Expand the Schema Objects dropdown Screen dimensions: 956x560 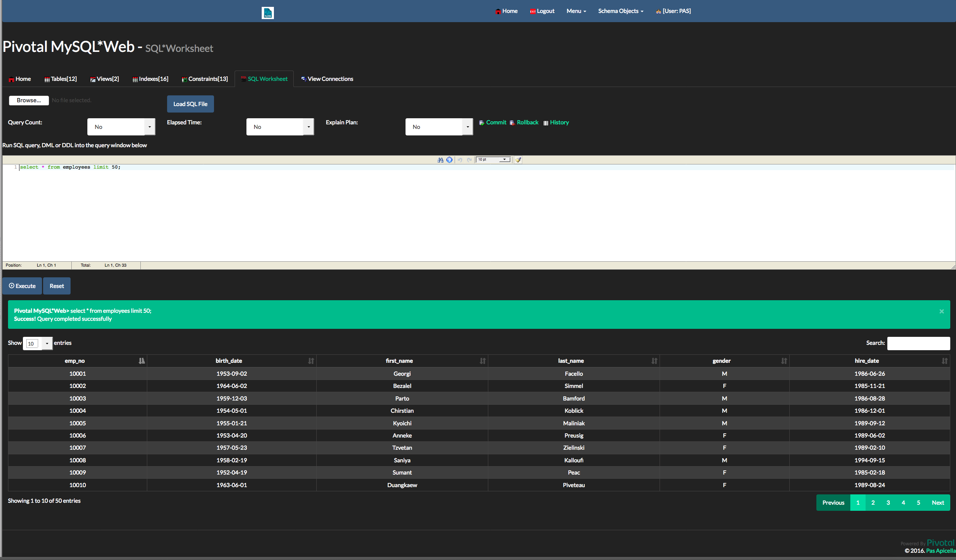click(621, 11)
